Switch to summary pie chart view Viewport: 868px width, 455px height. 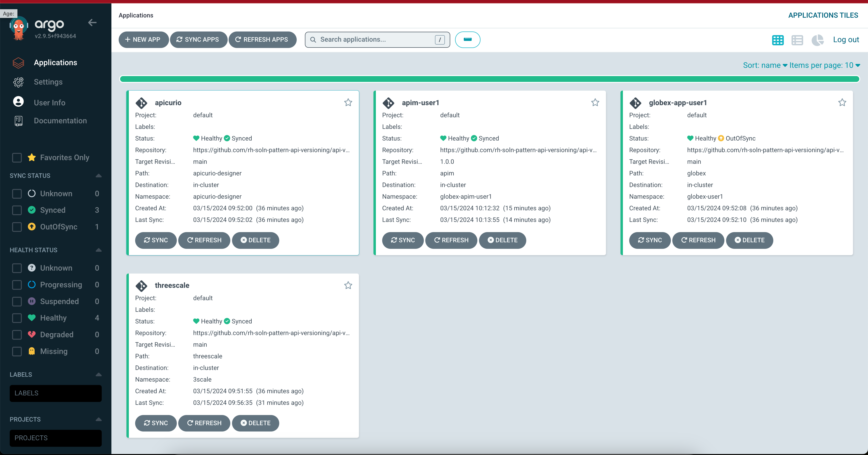tap(817, 40)
